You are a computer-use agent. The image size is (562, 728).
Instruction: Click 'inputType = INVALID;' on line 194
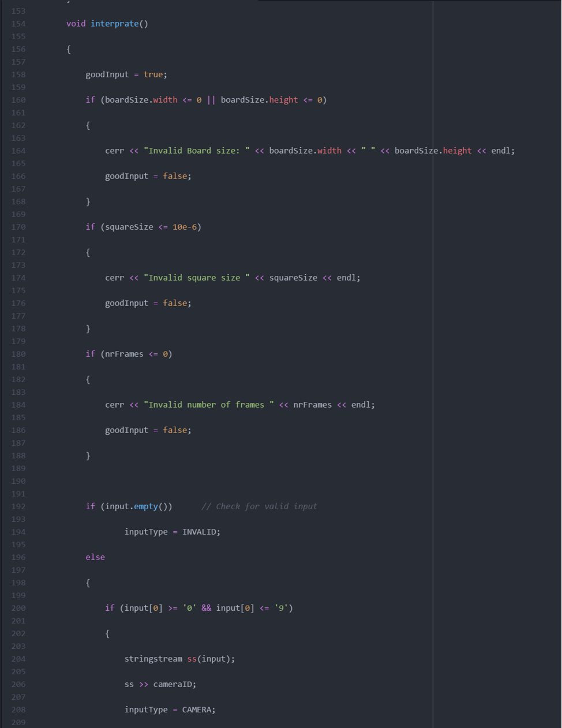coord(173,532)
